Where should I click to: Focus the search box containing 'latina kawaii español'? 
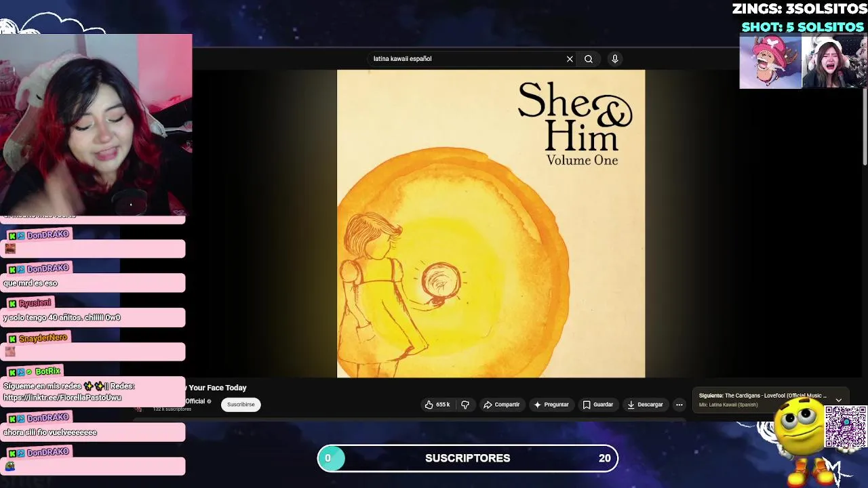[x=468, y=59]
